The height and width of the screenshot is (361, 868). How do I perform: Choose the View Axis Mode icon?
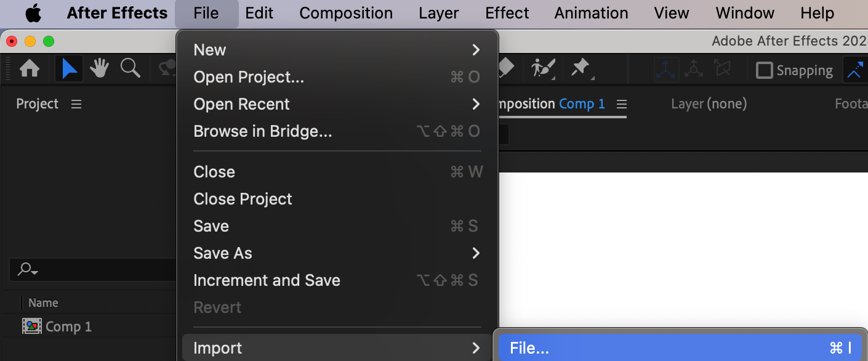[x=723, y=70]
